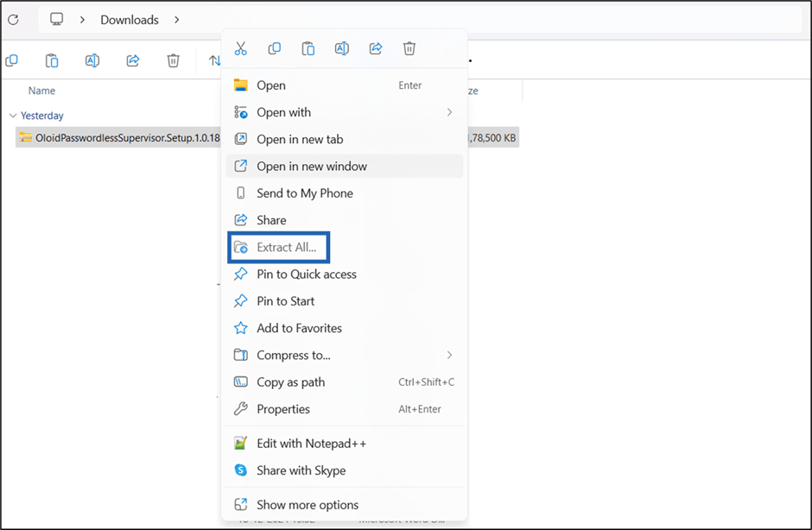Choose Open in new window
Screen dimensions: 812x530
click(x=345, y=166)
